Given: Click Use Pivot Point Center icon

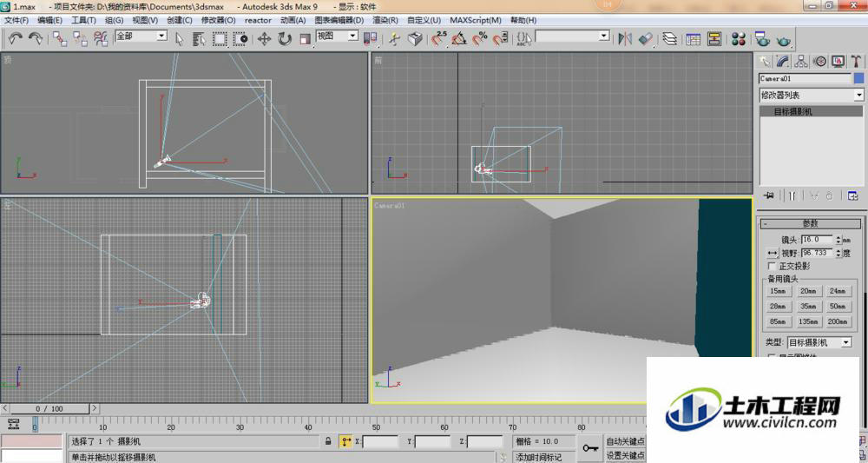Looking at the screenshot, I should 370,39.
